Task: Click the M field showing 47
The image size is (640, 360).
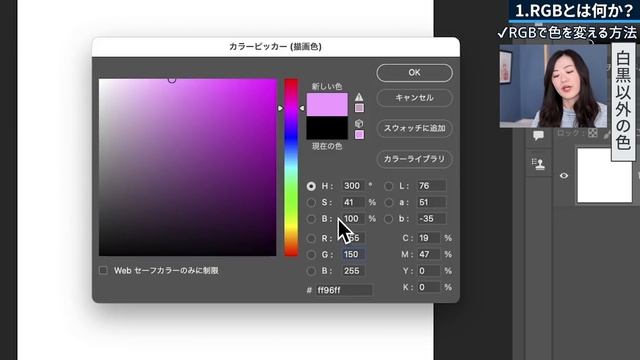Action: [429, 254]
